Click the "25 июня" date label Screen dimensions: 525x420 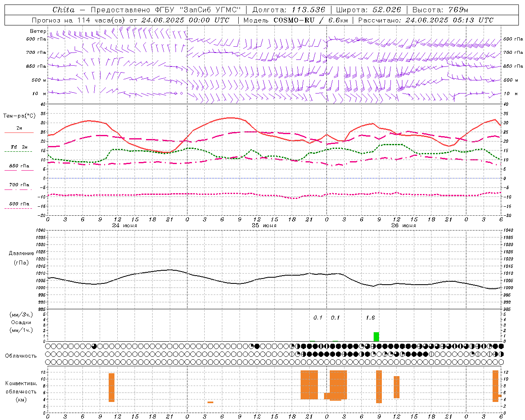(264, 226)
